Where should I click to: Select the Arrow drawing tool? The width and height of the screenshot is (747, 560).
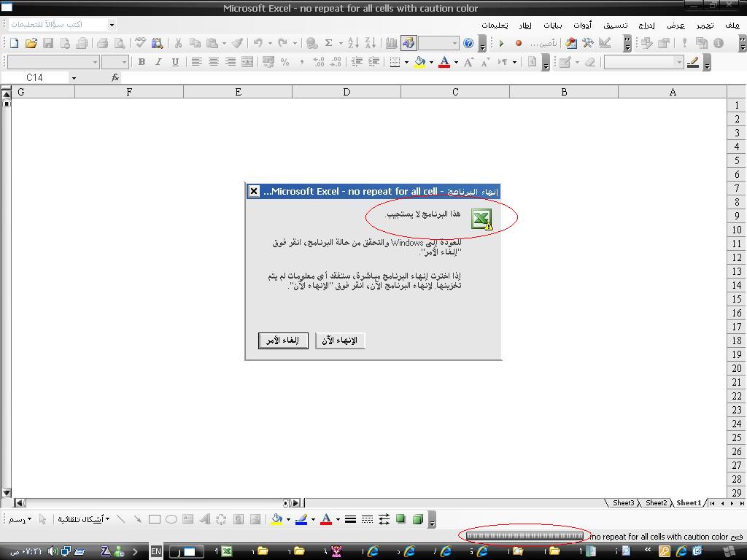click(x=137, y=519)
